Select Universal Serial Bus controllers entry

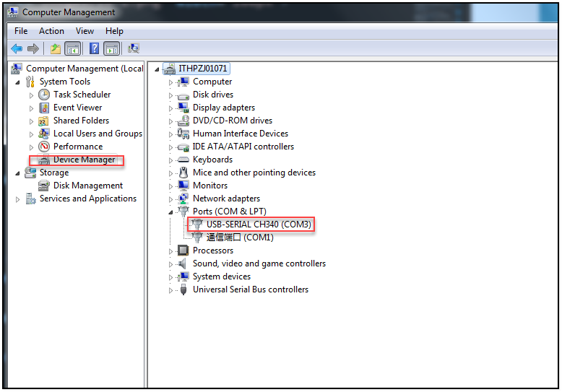(250, 289)
